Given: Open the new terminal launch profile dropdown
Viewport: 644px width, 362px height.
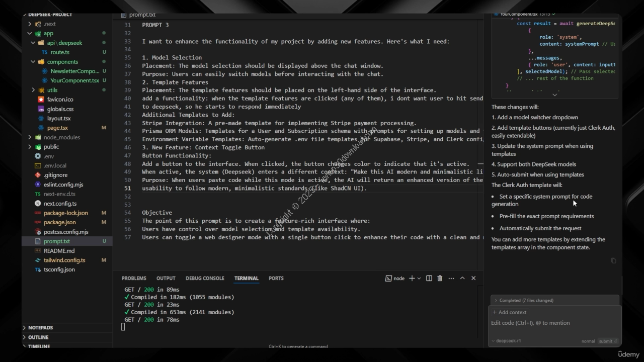Looking at the screenshot, I should click(x=419, y=278).
